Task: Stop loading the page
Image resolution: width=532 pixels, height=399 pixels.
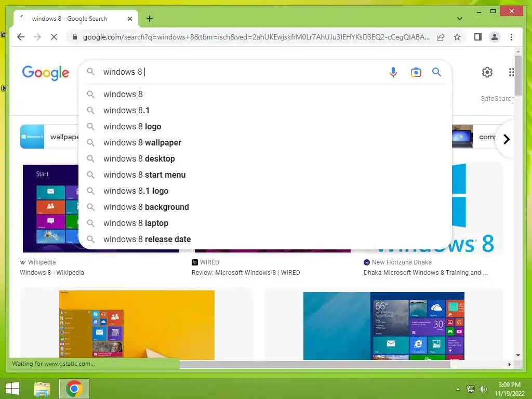Action: [x=54, y=37]
